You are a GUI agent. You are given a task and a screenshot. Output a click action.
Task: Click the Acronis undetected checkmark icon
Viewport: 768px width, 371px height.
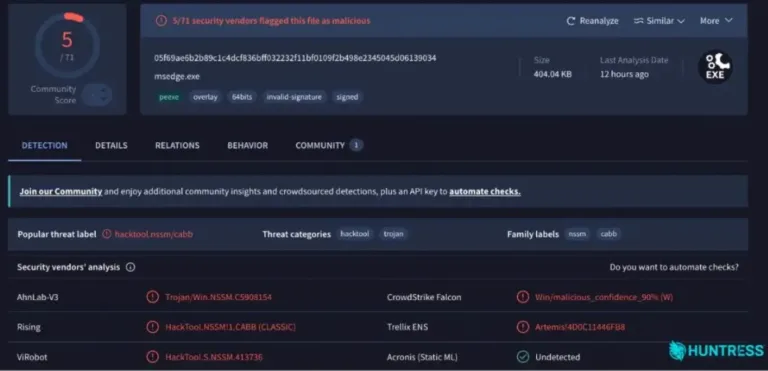[x=523, y=357]
